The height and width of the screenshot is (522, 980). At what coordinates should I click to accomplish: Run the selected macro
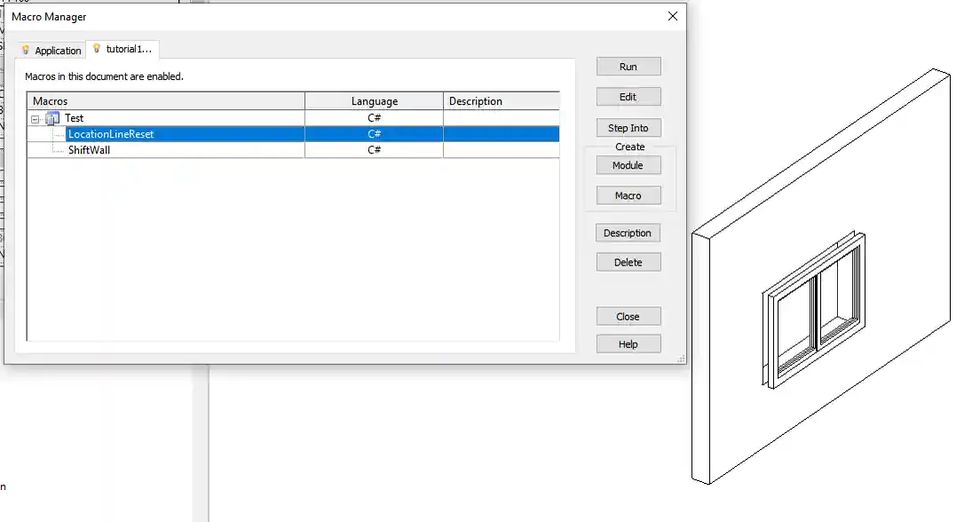[628, 66]
